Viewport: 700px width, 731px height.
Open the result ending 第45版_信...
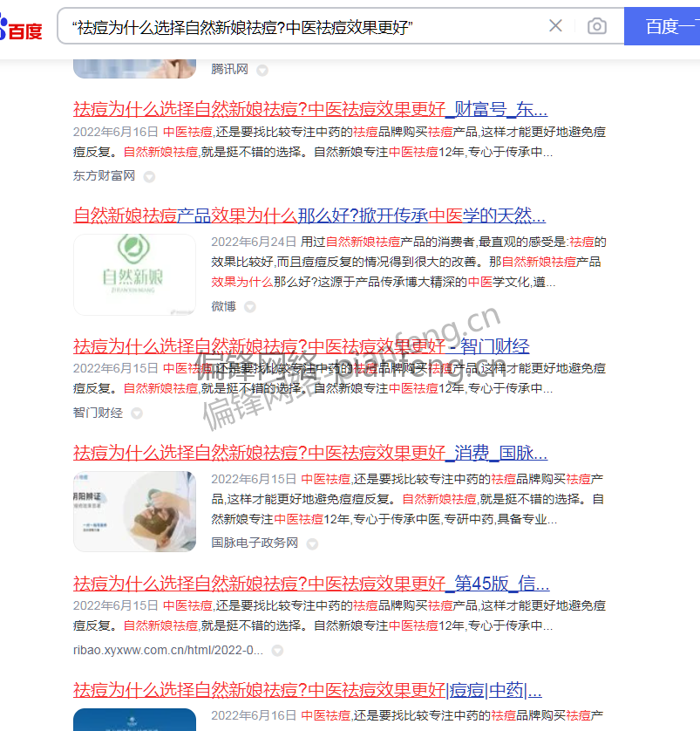311,584
